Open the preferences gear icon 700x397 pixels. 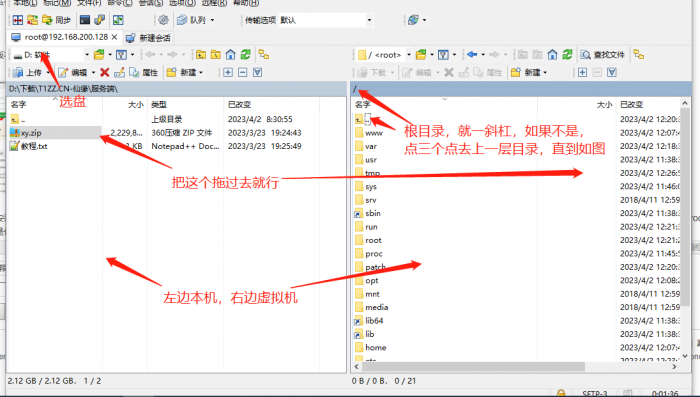163,20
